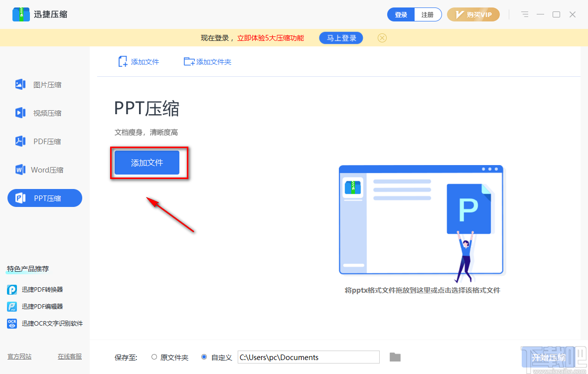This screenshot has height=374, width=588.
Task: Minimize the application window
Action: tap(540, 14)
